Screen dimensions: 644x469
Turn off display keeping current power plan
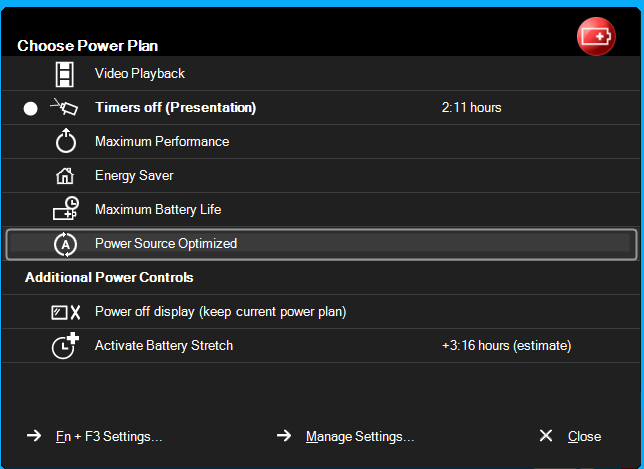click(x=220, y=312)
